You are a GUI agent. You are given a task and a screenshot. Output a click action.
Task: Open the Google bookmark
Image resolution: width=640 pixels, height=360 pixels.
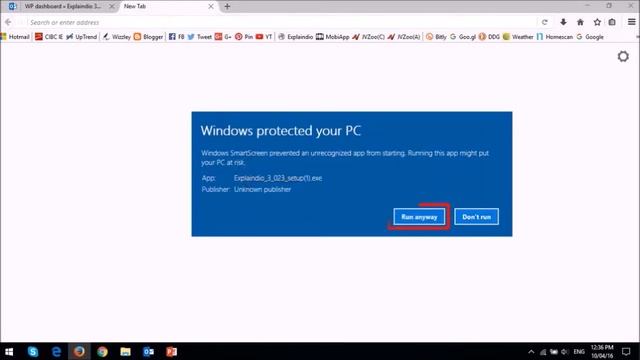coord(590,37)
